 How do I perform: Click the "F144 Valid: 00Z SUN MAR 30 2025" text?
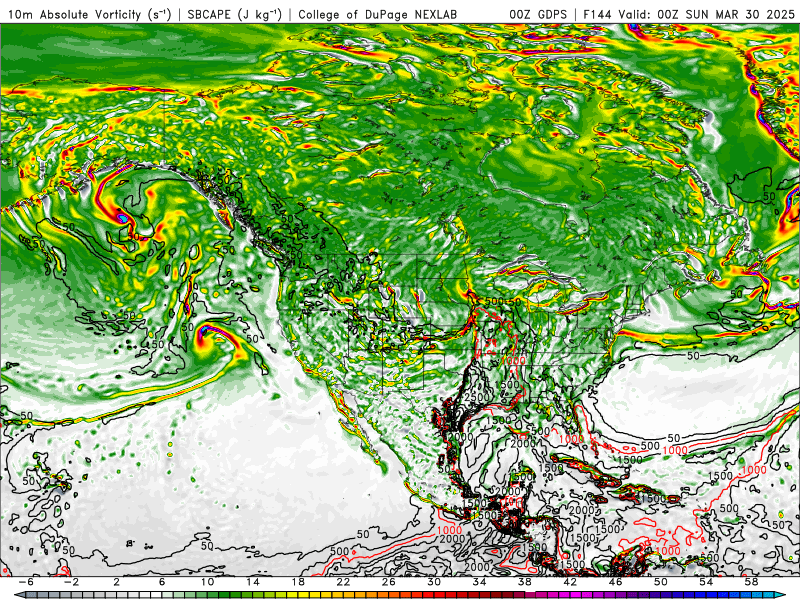pos(689,14)
